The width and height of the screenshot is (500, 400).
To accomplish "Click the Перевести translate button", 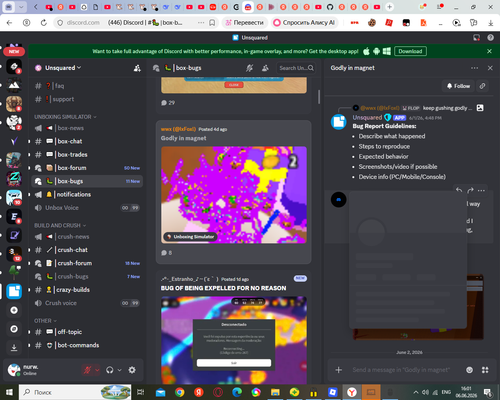I will click(x=245, y=23).
